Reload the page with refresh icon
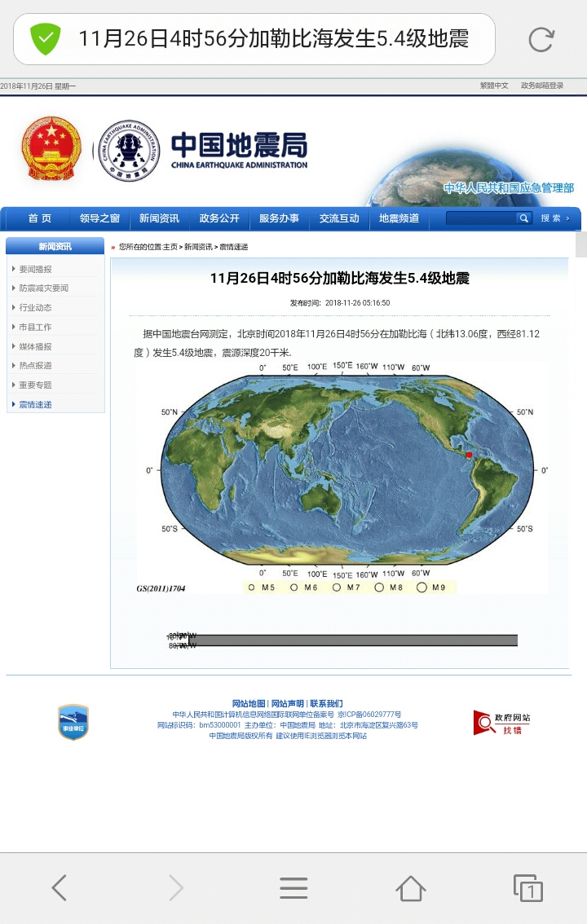This screenshot has height=924, width=587. [541, 40]
